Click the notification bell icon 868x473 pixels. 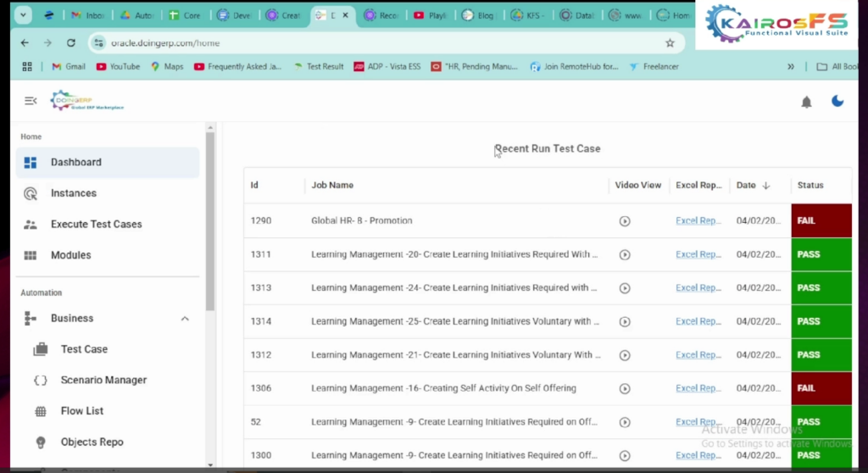806,102
